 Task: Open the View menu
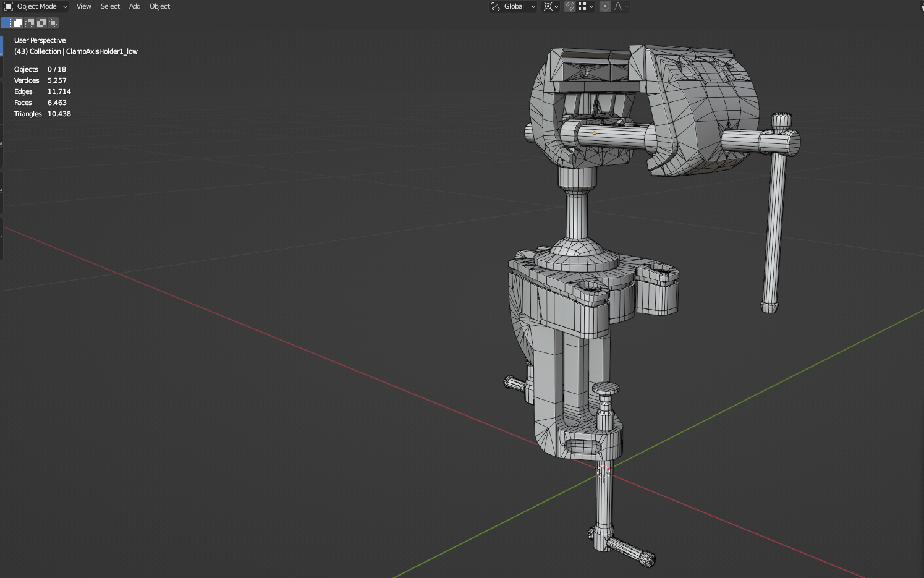(x=83, y=6)
